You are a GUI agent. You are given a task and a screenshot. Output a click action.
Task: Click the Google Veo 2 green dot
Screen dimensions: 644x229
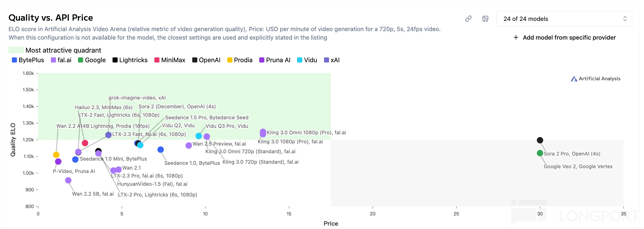click(540, 153)
